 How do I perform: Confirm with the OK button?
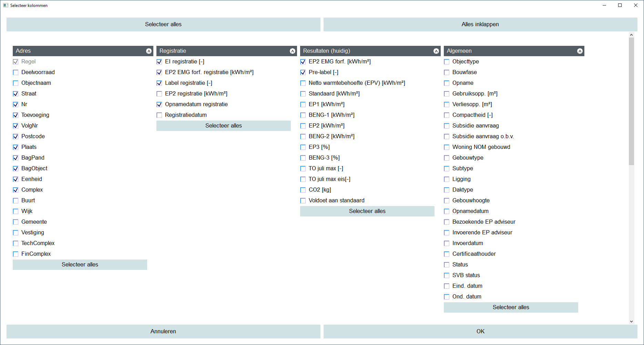click(x=480, y=332)
